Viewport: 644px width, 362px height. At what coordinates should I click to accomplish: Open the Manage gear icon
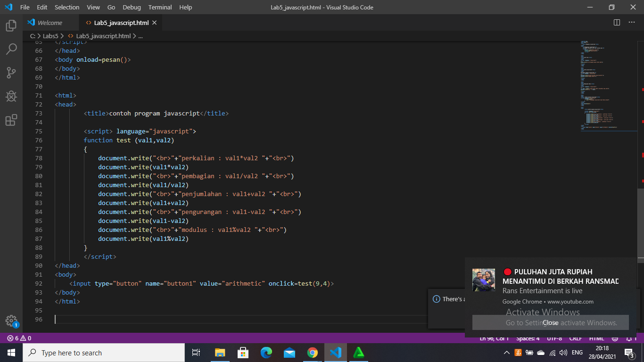click(x=11, y=321)
